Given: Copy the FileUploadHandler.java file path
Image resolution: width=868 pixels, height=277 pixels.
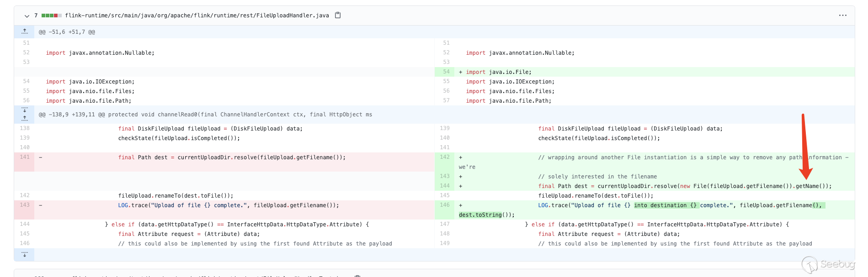Looking at the screenshot, I should [338, 15].
